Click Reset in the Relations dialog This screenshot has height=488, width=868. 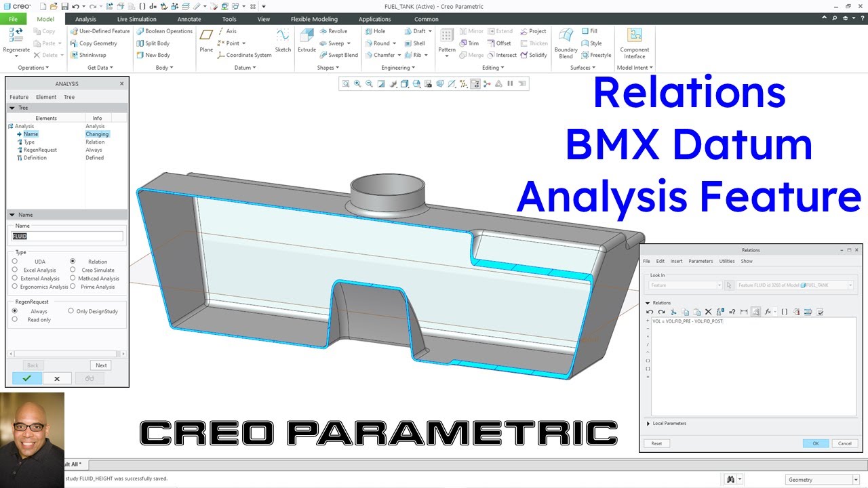(x=656, y=443)
